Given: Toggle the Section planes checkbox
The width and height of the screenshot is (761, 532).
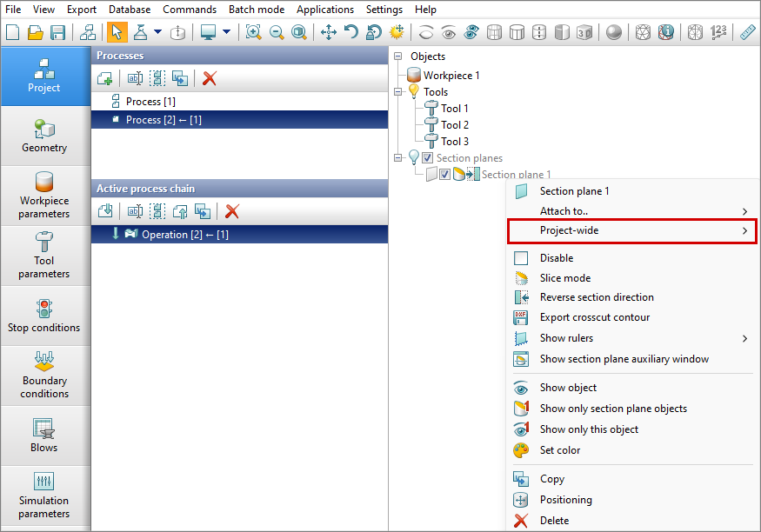Looking at the screenshot, I should click(427, 158).
